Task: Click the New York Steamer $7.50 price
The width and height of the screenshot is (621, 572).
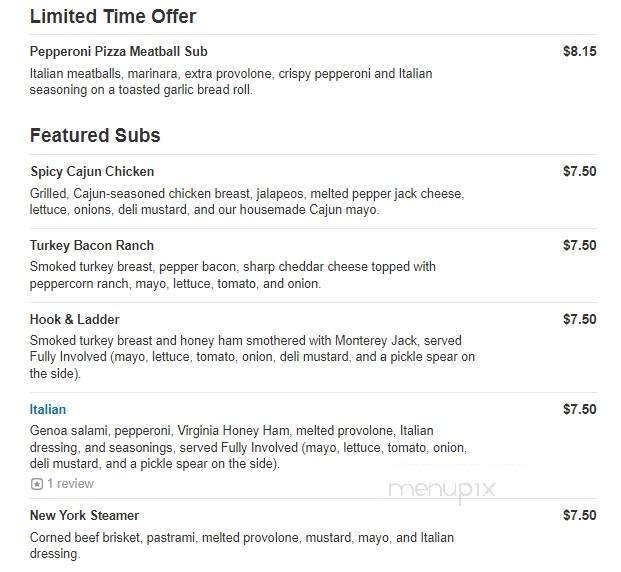Action: [x=579, y=515]
